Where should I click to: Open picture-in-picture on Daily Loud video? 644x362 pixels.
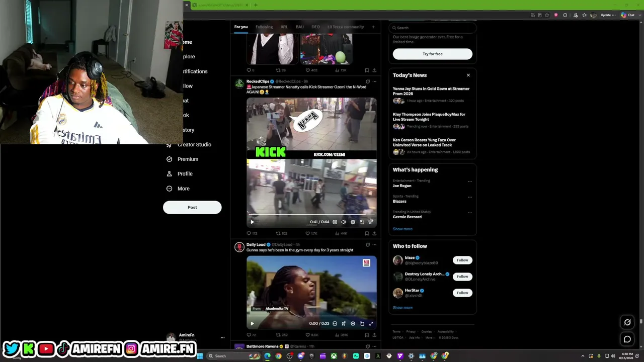pyautogui.click(x=362, y=323)
